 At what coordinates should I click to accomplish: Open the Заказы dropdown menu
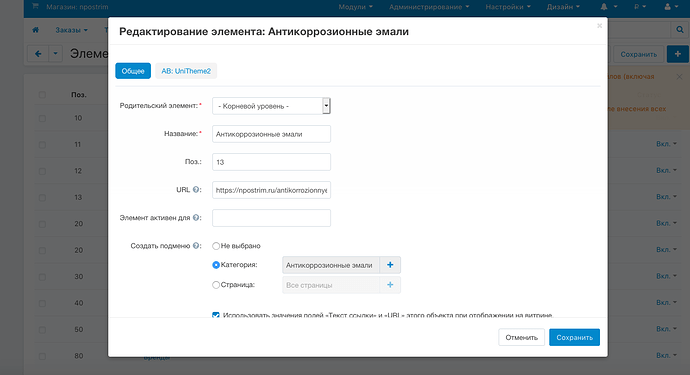(71, 30)
